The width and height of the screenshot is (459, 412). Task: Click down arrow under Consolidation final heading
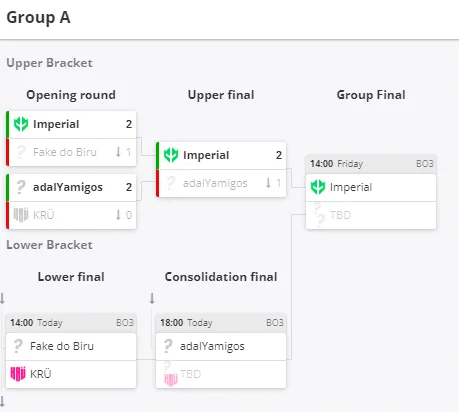pos(152,298)
